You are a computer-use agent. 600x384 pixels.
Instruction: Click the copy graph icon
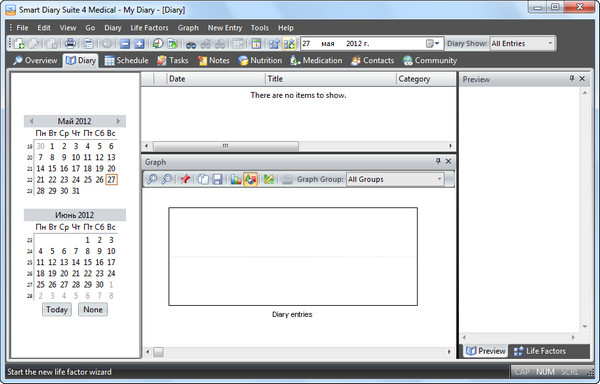tap(203, 179)
